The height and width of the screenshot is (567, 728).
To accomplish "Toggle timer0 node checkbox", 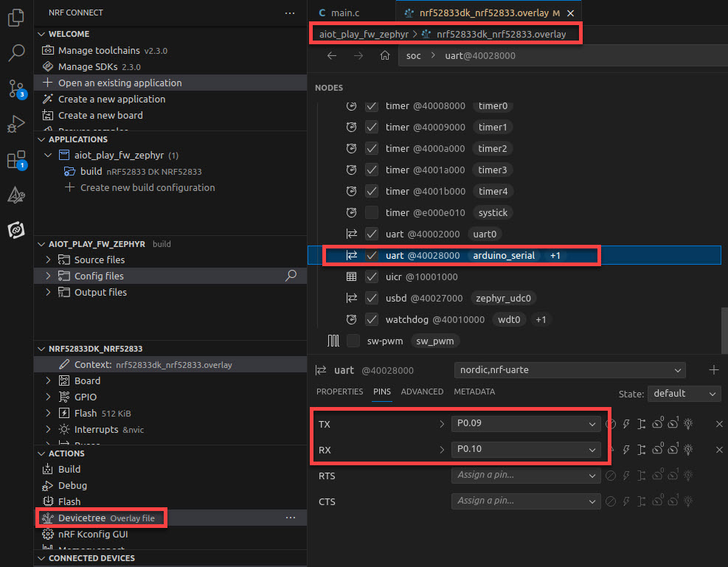I will coord(372,105).
